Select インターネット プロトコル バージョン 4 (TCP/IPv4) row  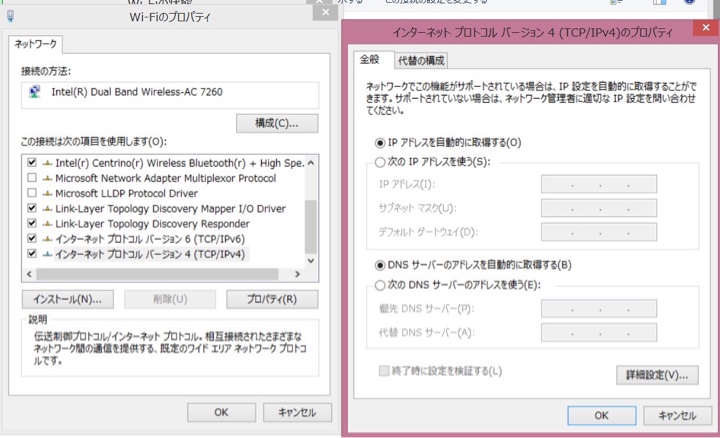coord(150,254)
